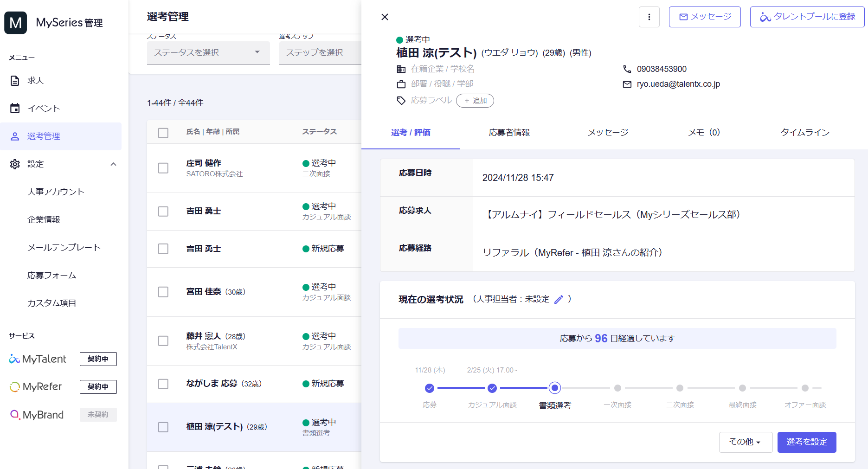The image size is (868, 469).
Task: Click the 応募ラベル tag icon
Action: pyautogui.click(x=401, y=101)
